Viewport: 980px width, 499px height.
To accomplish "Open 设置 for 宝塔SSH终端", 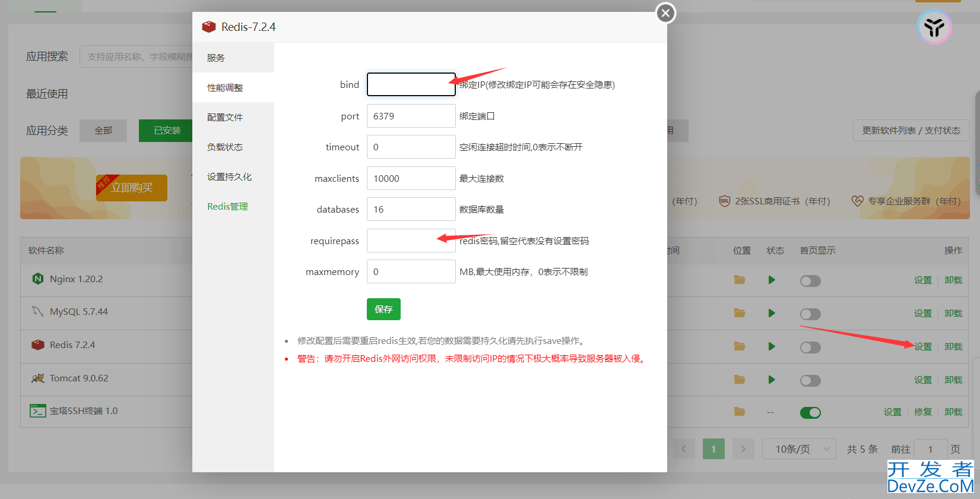I will pos(892,412).
